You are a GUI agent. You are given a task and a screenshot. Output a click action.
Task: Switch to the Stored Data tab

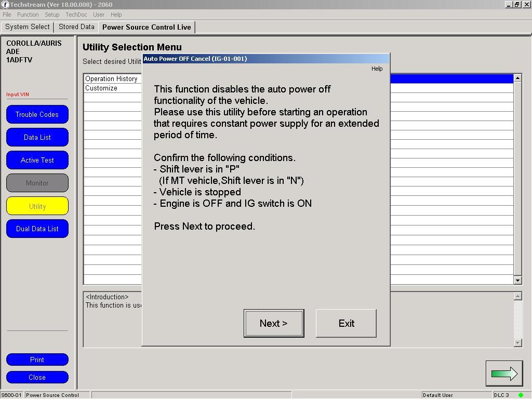coord(76,27)
